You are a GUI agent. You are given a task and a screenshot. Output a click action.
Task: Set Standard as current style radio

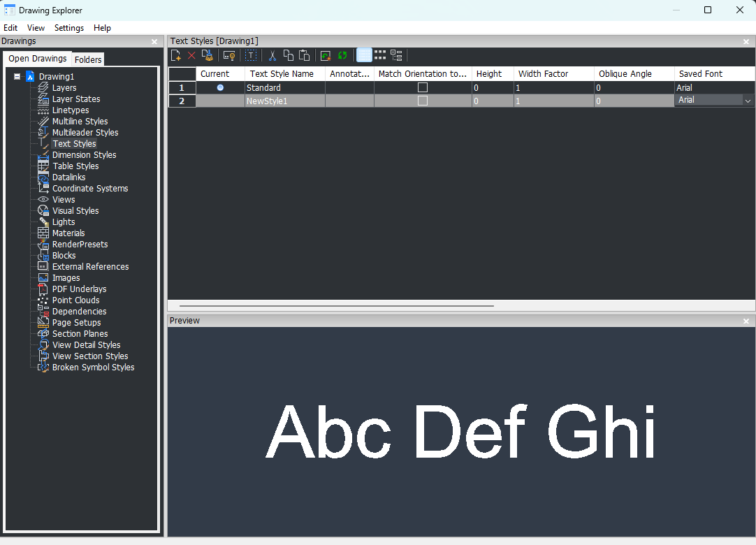click(220, 87)
